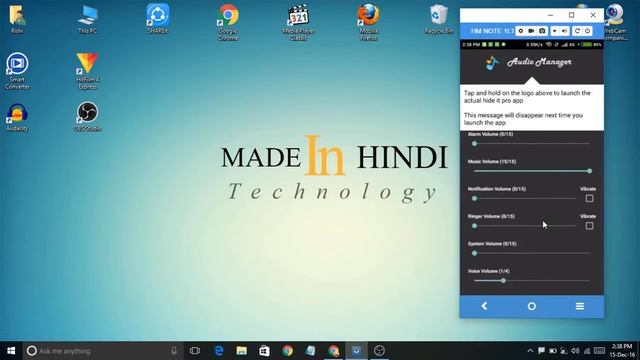640x360 pixels.
Task: Click the Windows Start button
Action: (x=11, y=351)
